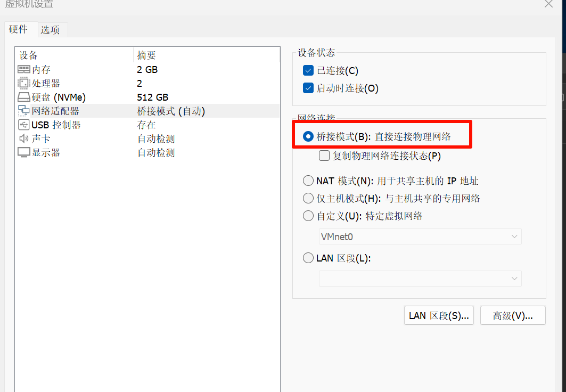
Task: Enable 复制物理网络连接状态(P) checkbox
Action: (x=324, y=156)
